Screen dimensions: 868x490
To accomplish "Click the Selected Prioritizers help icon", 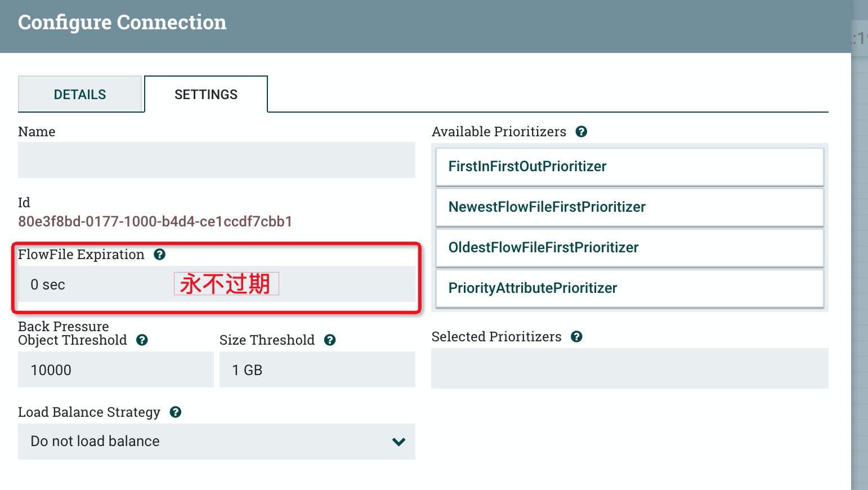I will [x=576, y=336].
